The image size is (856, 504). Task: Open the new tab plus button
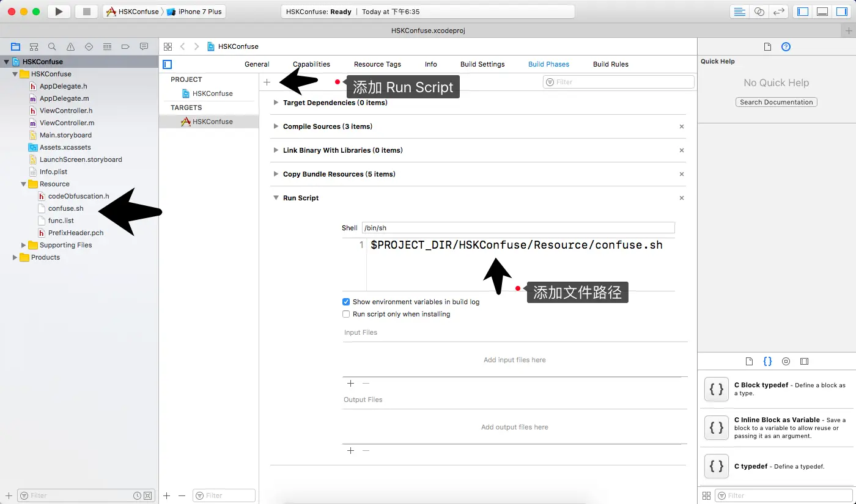click(849, 31)
